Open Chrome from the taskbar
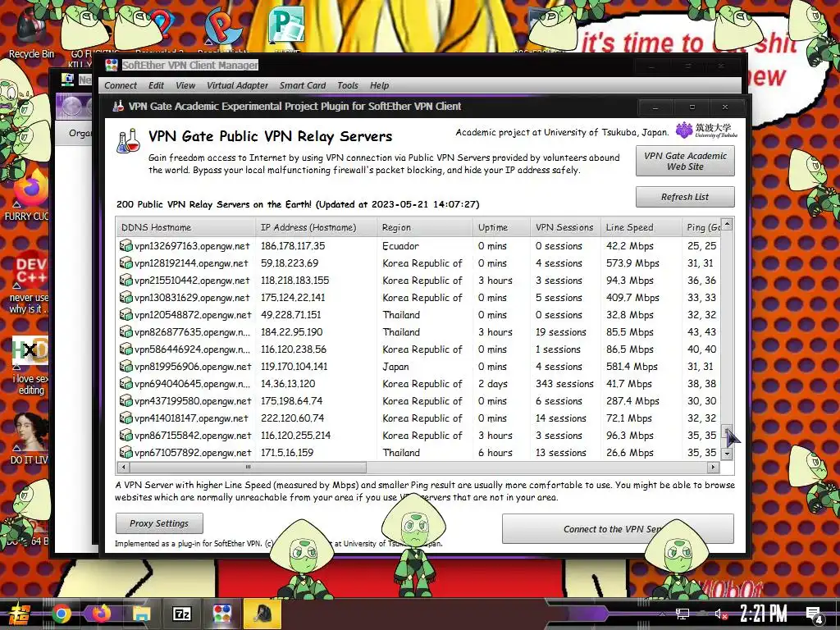 point(61,614)
